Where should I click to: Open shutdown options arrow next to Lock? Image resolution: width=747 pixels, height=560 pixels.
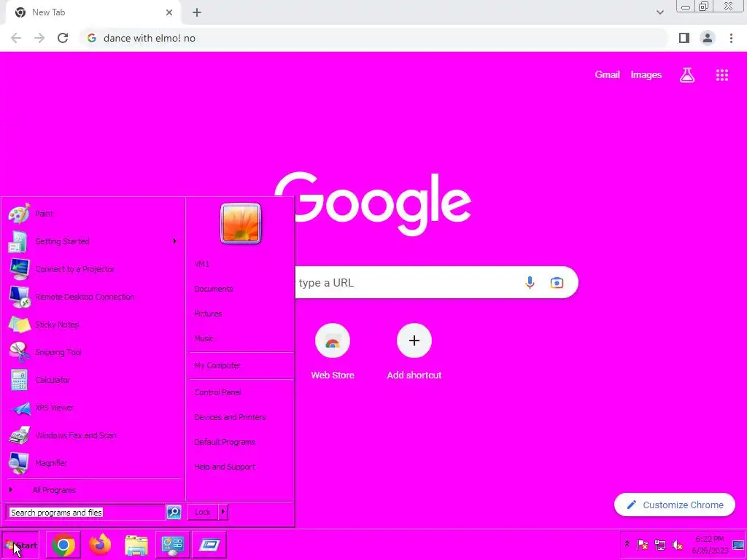click(222, 512)
